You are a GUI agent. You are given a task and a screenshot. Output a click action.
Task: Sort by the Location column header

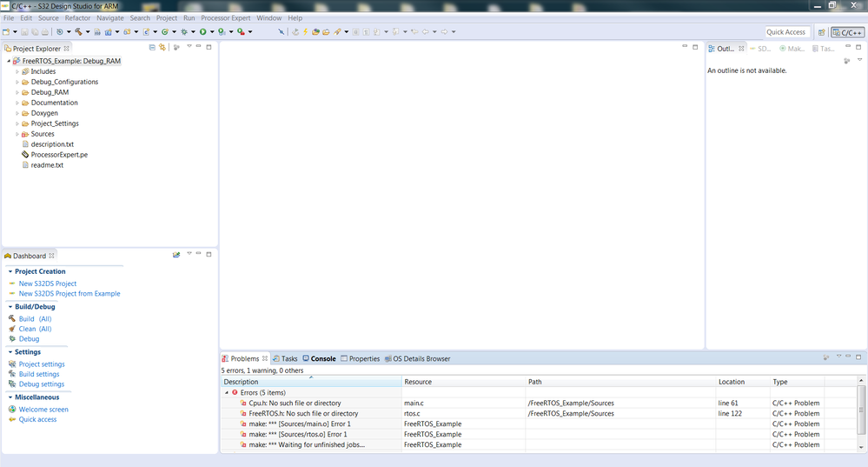coord(743,382)
